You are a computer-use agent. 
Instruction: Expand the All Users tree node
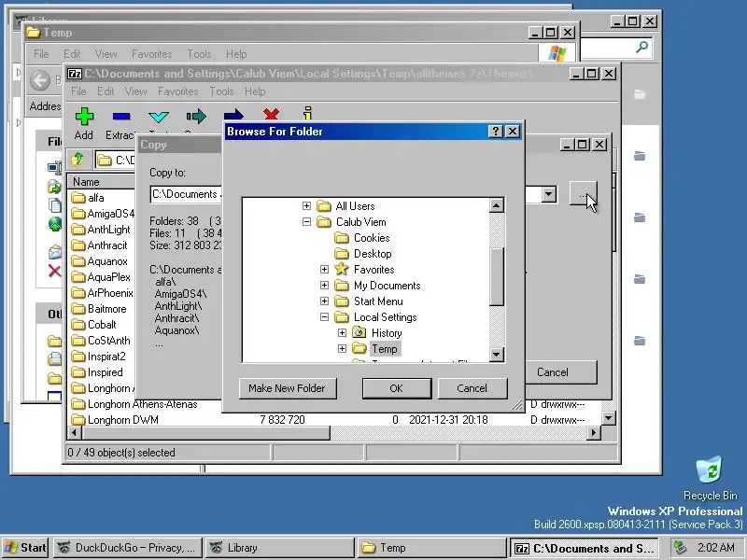306,205
